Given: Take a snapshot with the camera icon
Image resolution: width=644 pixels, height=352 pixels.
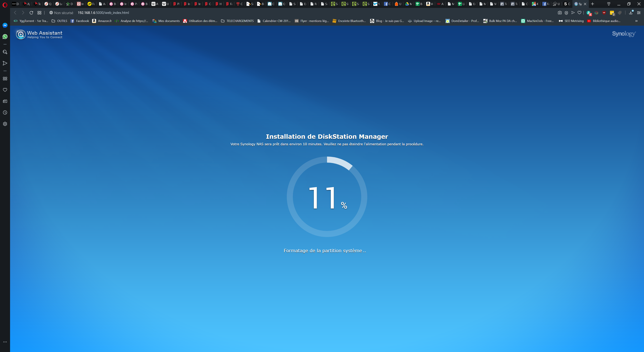Looking at the screenshot, I should [560, 13].
